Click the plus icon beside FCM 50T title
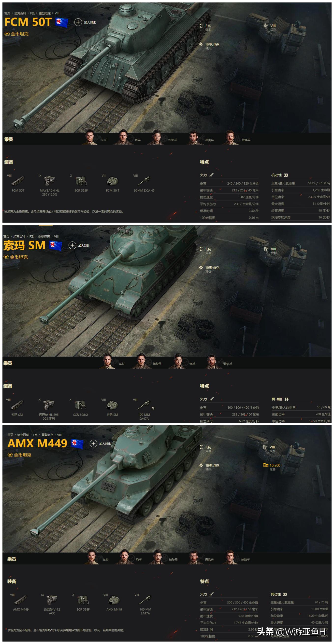This screenshot has width=334, height=644. pos(78,22)
